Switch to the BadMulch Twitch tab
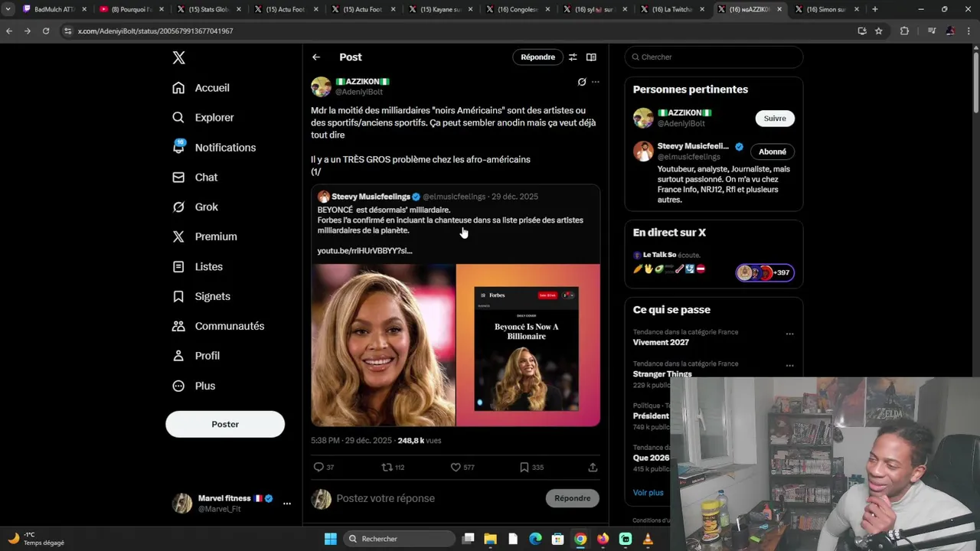 [54, 9]
